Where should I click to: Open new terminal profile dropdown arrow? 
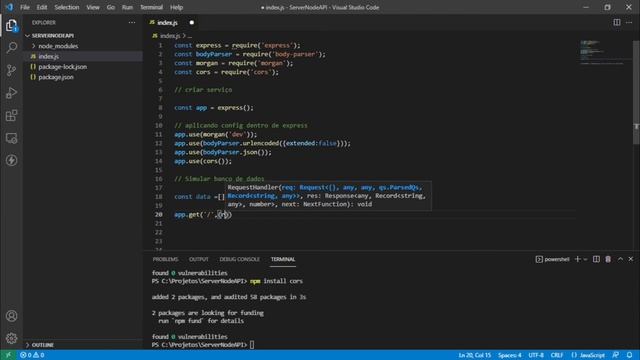(585, 259)
